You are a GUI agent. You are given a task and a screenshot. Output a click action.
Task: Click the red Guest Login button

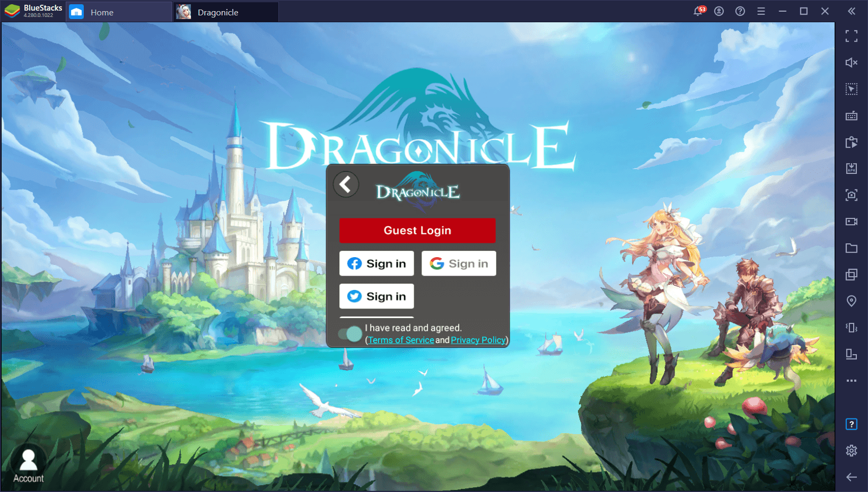(417, 231)
